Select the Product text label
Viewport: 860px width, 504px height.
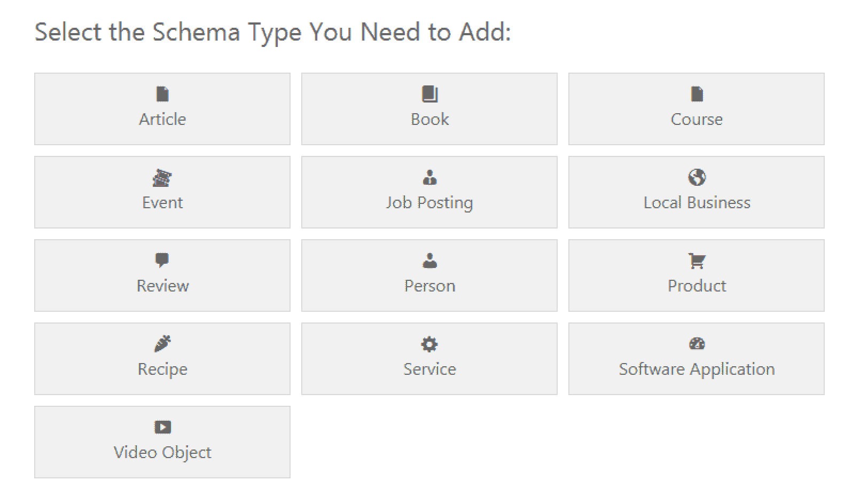pos(697,286)
